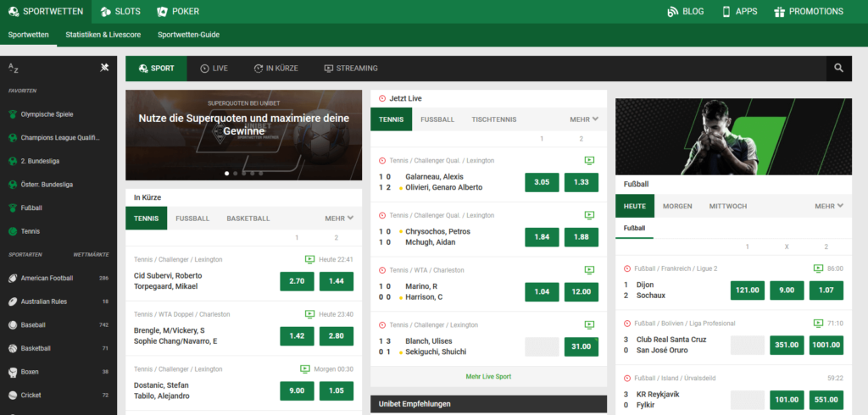Click stream icon for Cid Subervi match
The image size is (868, 415).
click(x=310, y=259)
